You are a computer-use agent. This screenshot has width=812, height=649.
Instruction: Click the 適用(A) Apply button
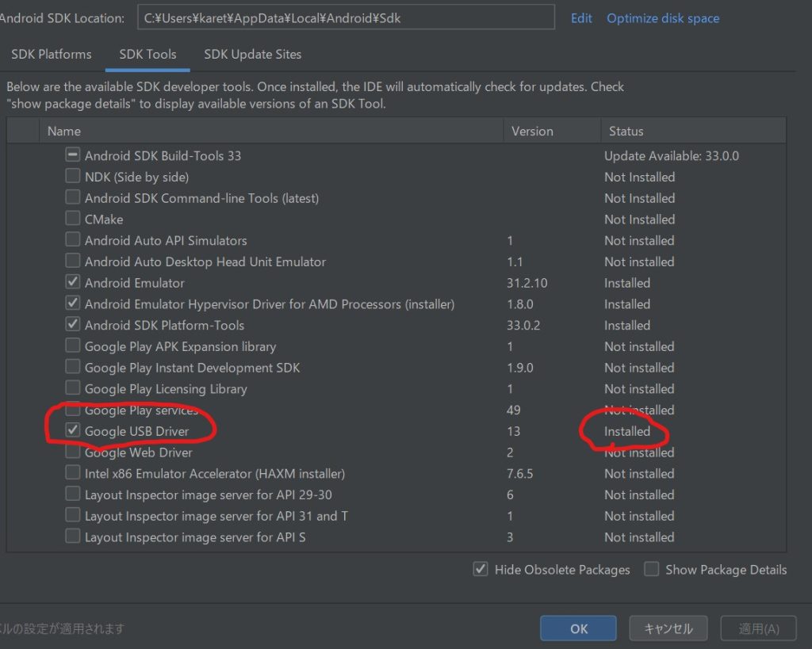(758, 628)
